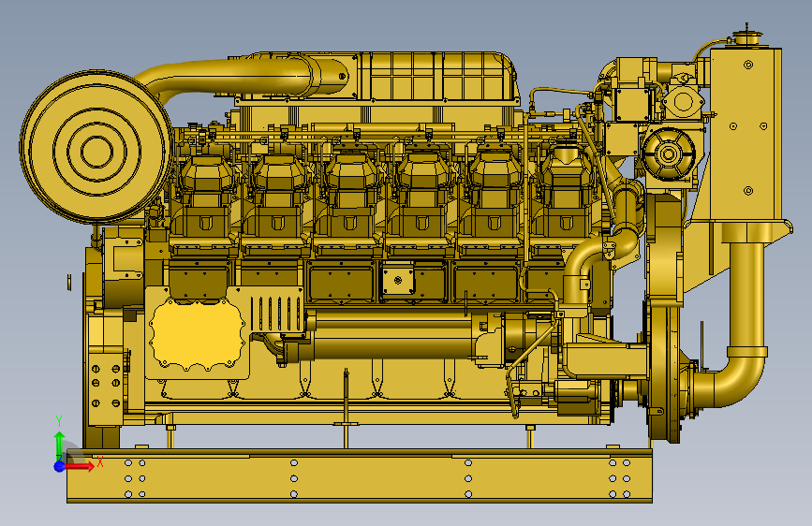Select the tall rectangular expansion tank

pos(746,136)
